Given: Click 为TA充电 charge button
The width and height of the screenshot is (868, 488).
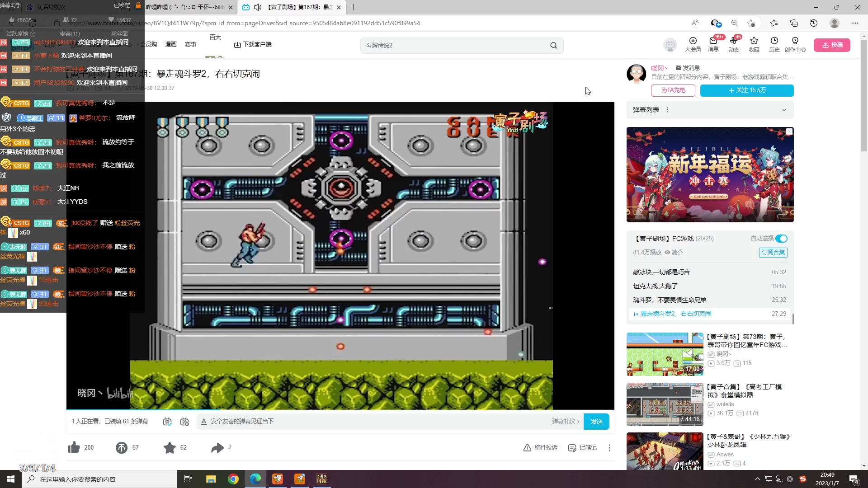Looking at the screenshot, I should [673, 90].
